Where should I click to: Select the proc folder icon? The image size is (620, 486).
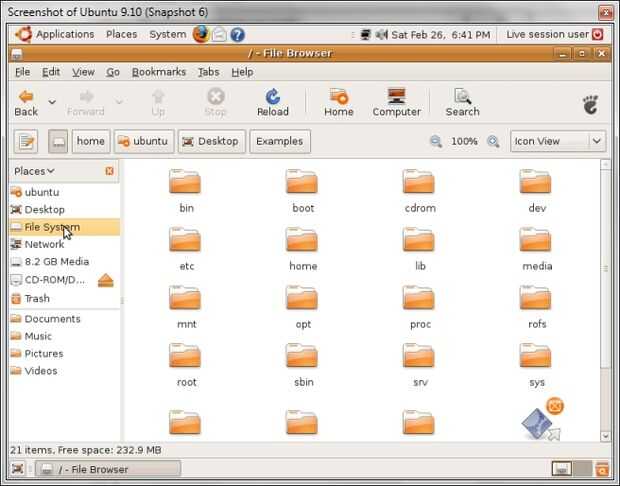pyautogui.click(x=419, y=298)
